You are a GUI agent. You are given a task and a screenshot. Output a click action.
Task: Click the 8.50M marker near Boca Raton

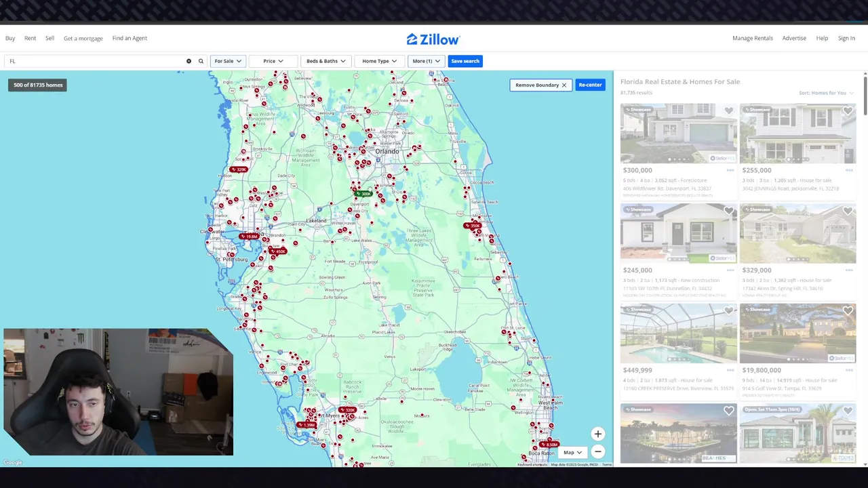[549, 445]
